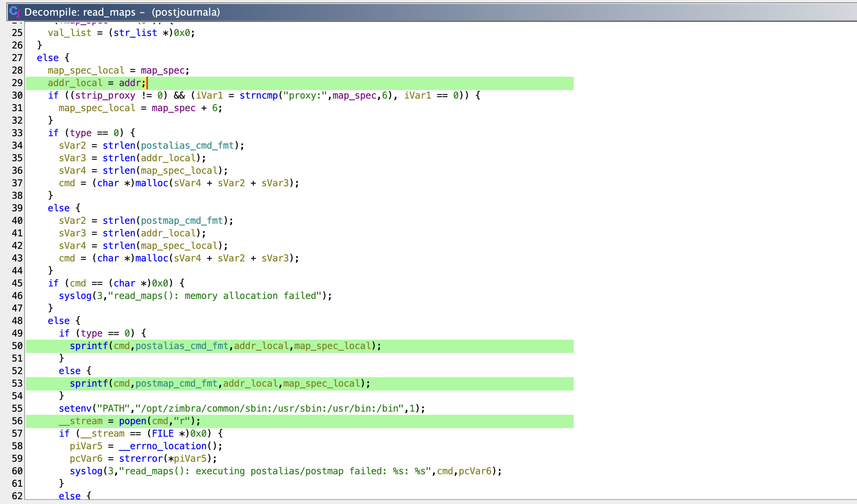This screenshot has width=857, height=504.
Task: Select the setenv call on line 55
Action: [x=75, y=408]
